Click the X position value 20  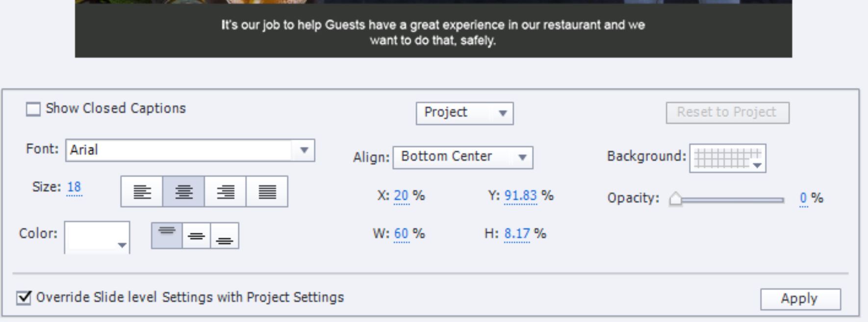coord(401,196)
